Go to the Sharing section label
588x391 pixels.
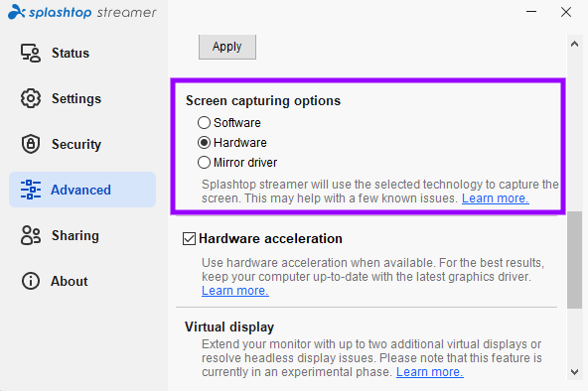(x=75, y=235)
